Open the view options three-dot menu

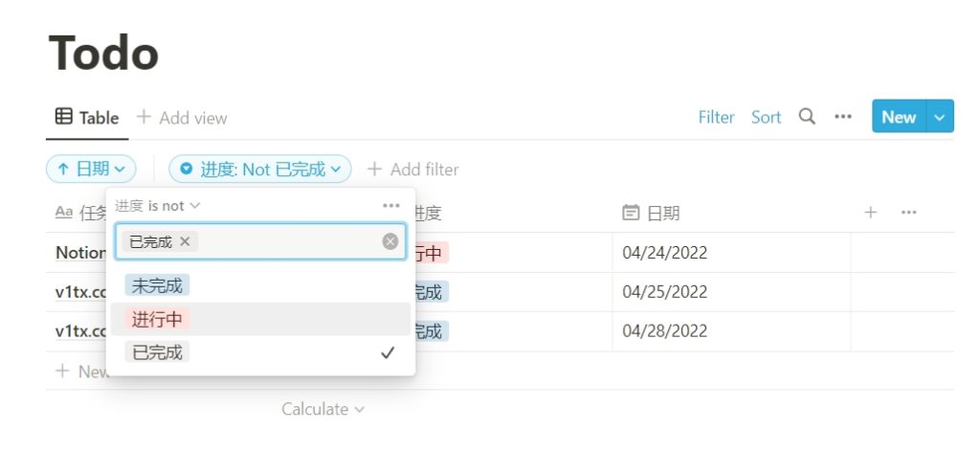pyautogui.click(x=843, y=116)
